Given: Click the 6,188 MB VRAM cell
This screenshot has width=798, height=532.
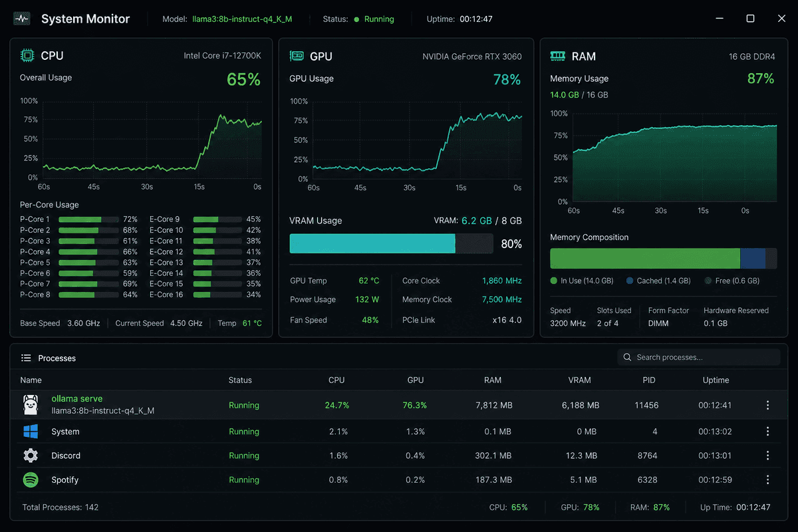Looking at the screenshot, I should tap(581, 405).
